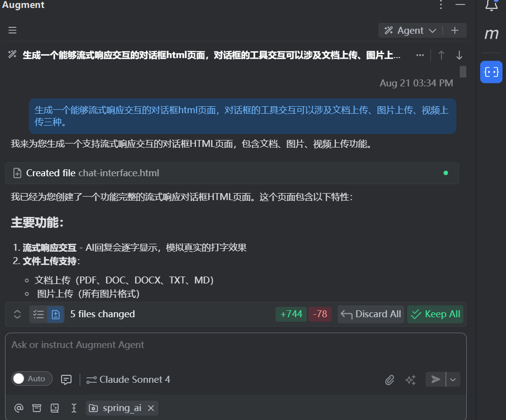The width and height of the screenshot is (506, 420).
Task: Open the send button dropdown chevron
Action: point(452,379)
